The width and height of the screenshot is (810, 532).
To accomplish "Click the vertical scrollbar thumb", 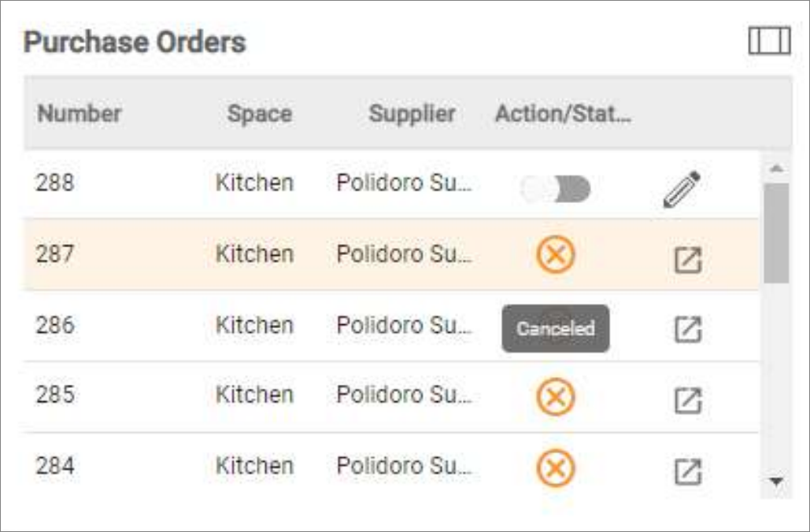I will pos(776,233).
